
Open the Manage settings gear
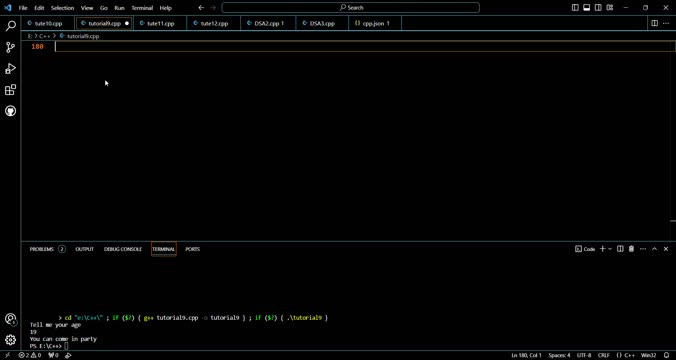tap(10, 340)
